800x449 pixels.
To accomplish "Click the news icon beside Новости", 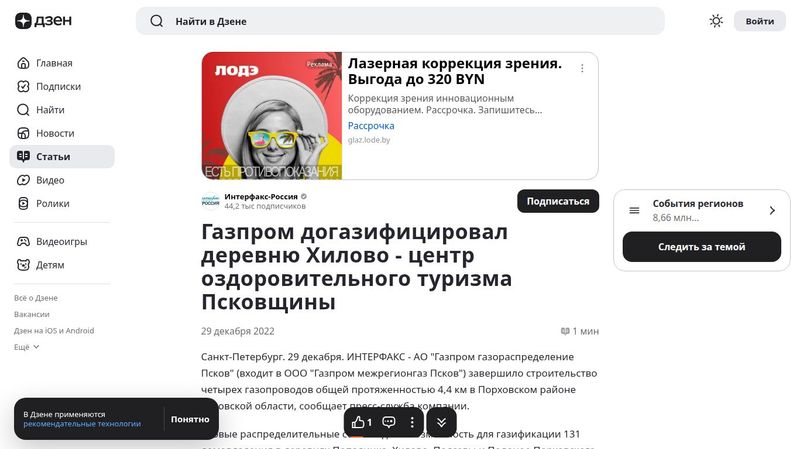I will coord(23,133).
